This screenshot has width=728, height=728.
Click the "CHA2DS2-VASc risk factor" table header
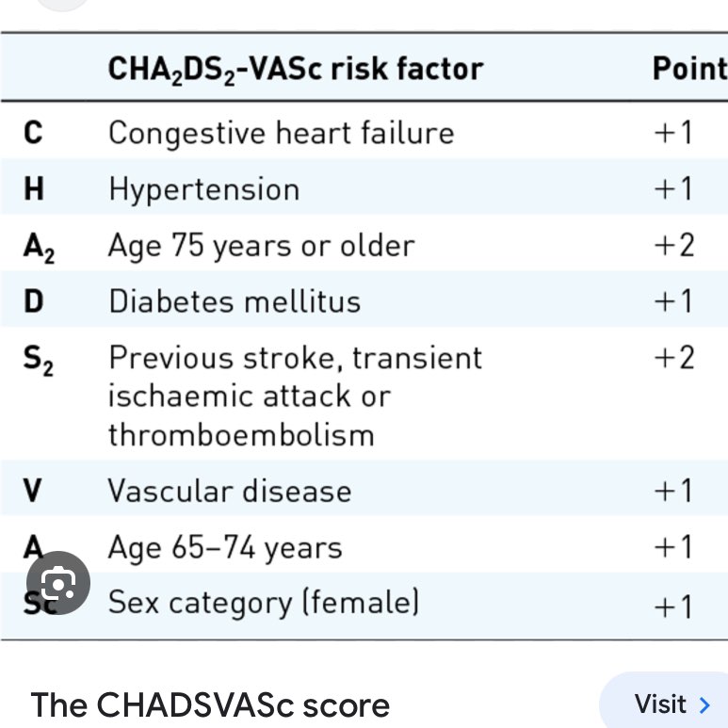[x=295, y=69]
